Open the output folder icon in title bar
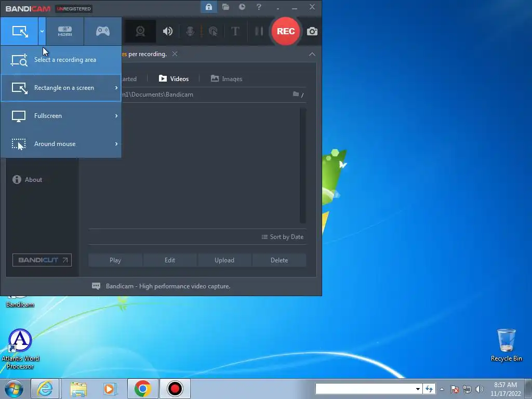The image size is (532, 399). click(x=225, y=7)
